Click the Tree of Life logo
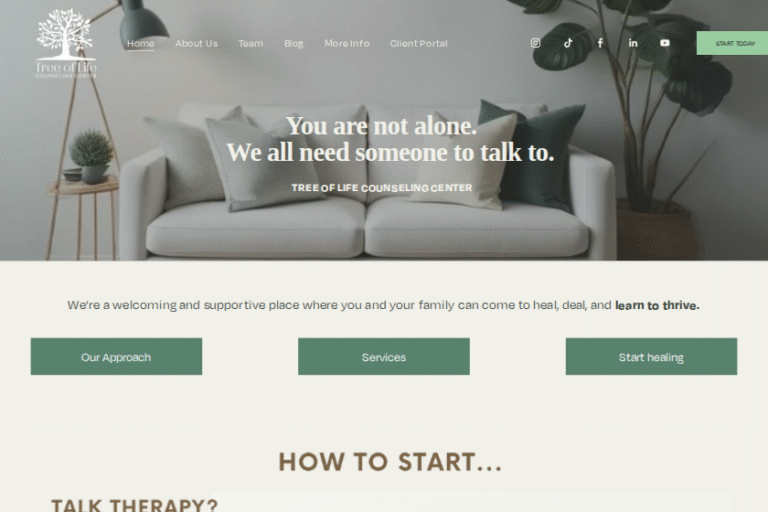Viewport: 768px width, 512px height. (66, 43)
